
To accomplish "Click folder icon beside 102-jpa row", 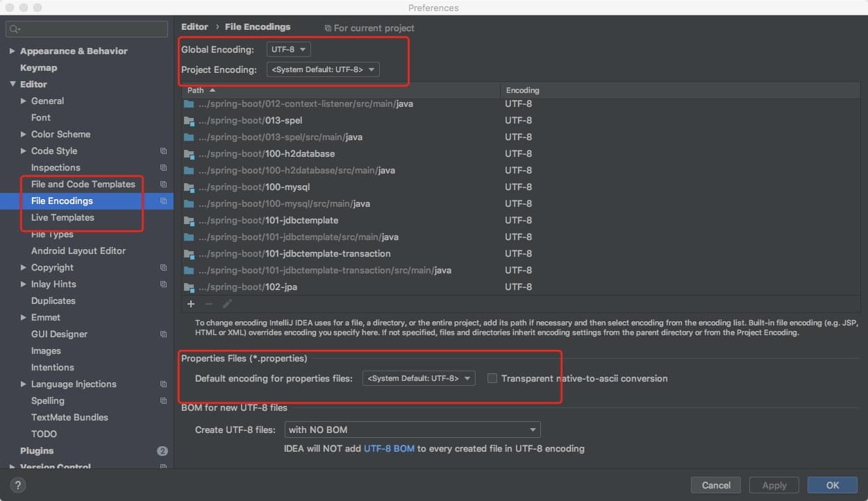I will tap(189, 287).
